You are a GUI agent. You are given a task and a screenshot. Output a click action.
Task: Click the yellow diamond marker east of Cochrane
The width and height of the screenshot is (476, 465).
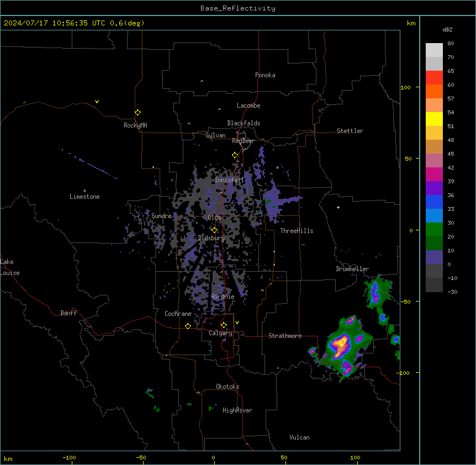[188, 326]
